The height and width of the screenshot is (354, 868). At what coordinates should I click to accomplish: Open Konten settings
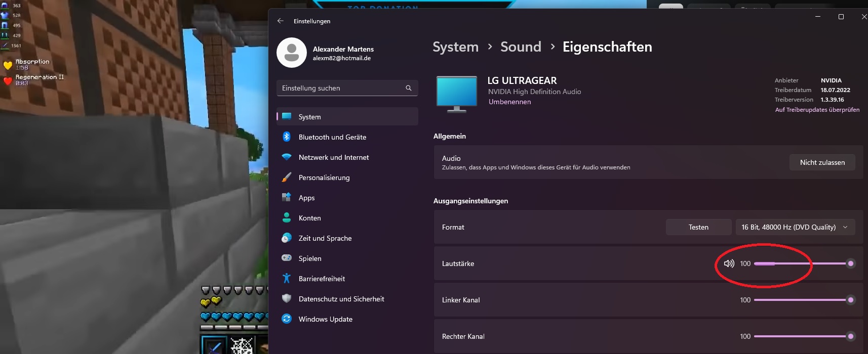[x=347, y=217]
